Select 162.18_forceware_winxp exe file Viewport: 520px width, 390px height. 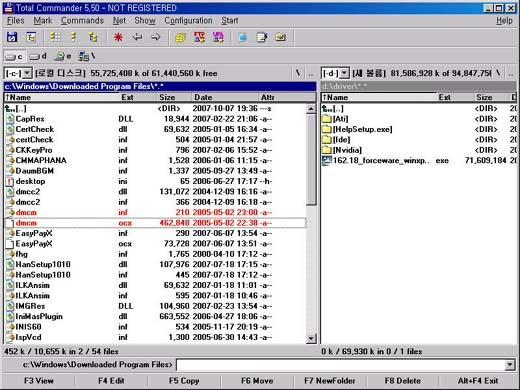(x=418, y=161)
